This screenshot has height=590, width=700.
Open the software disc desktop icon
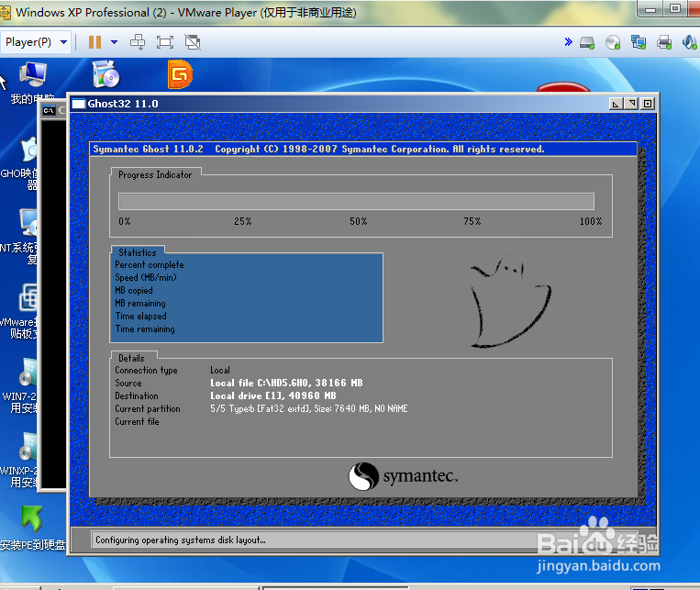point(106,74)
